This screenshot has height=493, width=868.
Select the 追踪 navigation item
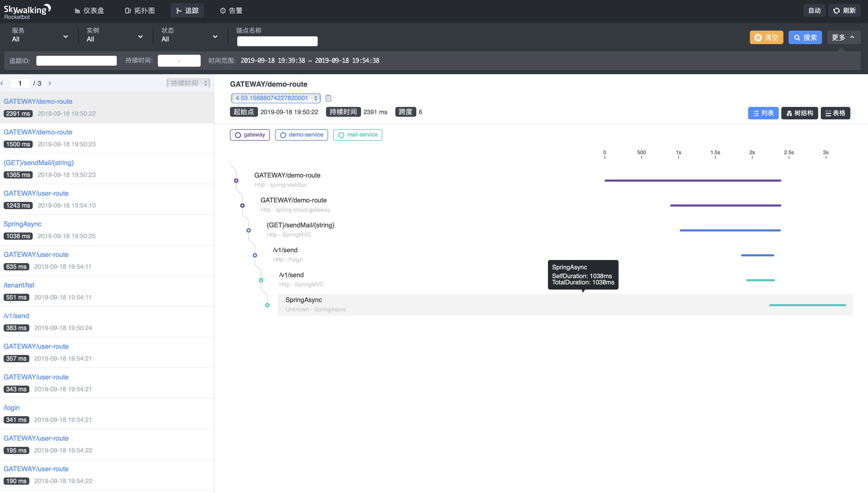pyautogui.click(x=187, y=10)
